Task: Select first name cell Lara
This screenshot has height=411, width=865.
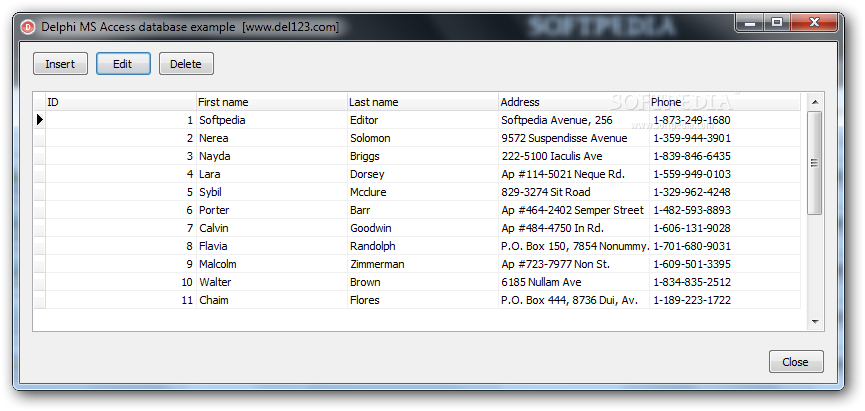Action: 272,174
